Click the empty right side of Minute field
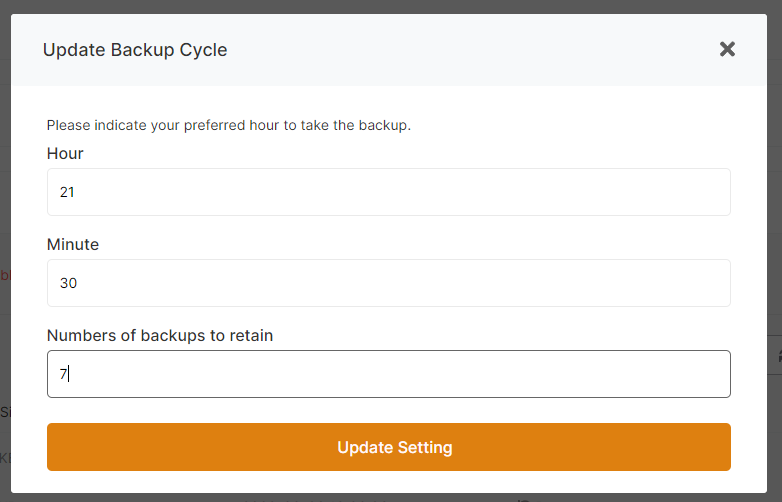The width and height of the screenshot is (782, 502). [600, 283]
